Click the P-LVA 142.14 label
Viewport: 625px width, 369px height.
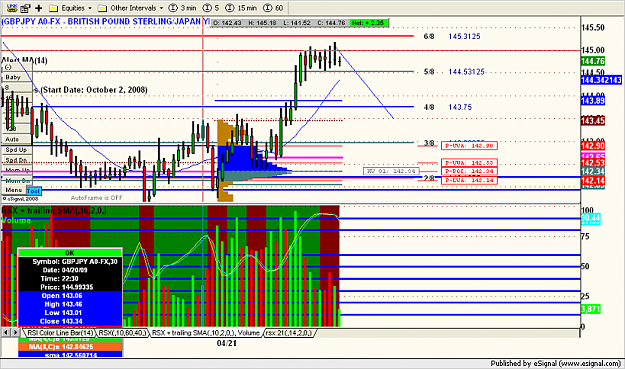point(469,180)
